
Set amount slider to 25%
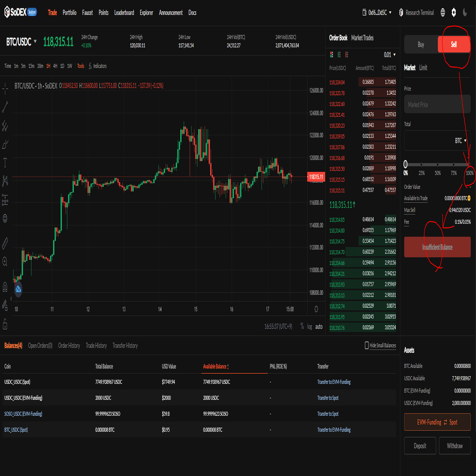[x=421, y=165]
